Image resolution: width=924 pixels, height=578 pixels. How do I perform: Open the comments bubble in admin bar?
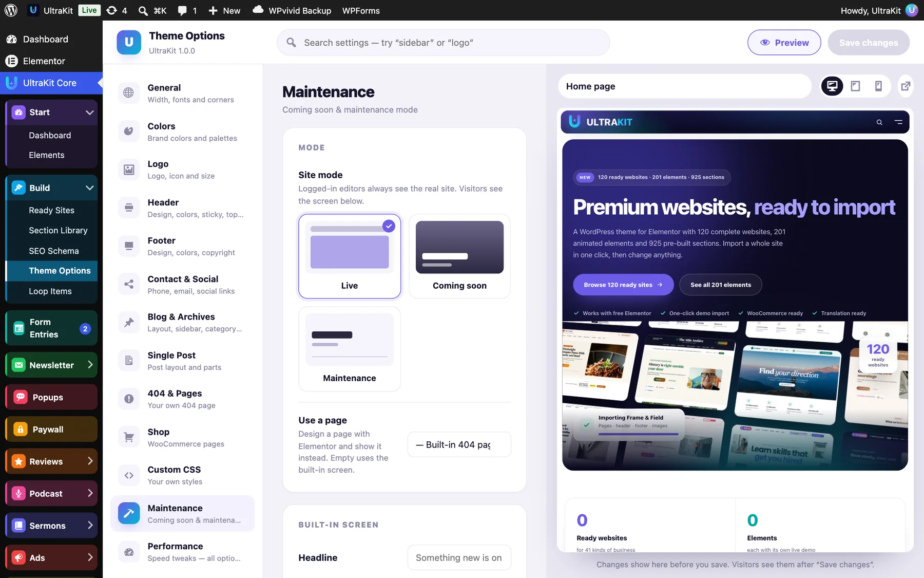click(187, 10)
